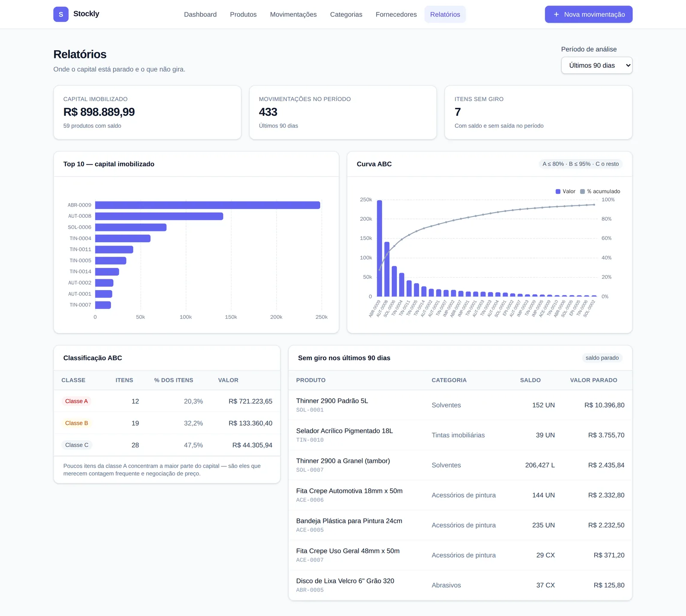Select Bandeja Plástica para Pintura 24cm
This screenshot has height=616, width=686.
tap(460, 525)
